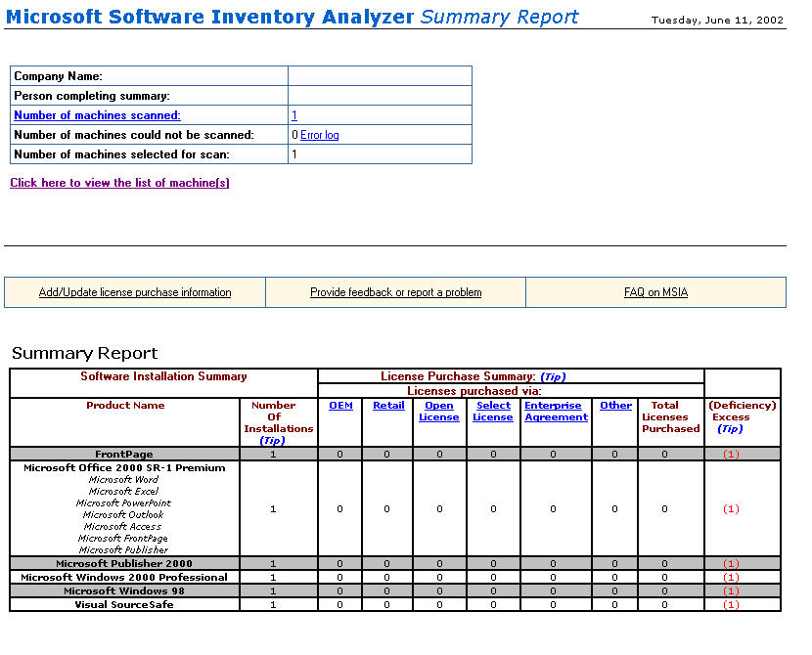Click the empty Company Name value cell
Screen dimensions: 812x655
tap(380, 76)
